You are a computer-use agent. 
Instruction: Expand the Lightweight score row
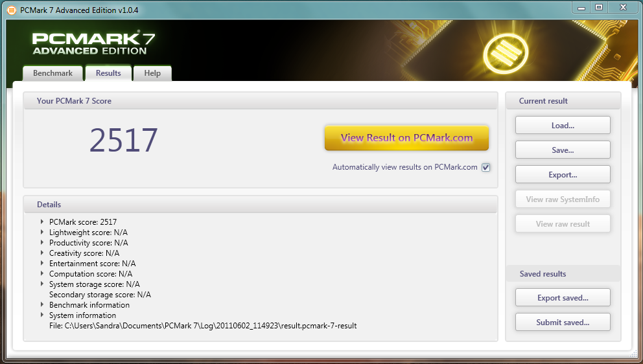(x=42, y=232)
